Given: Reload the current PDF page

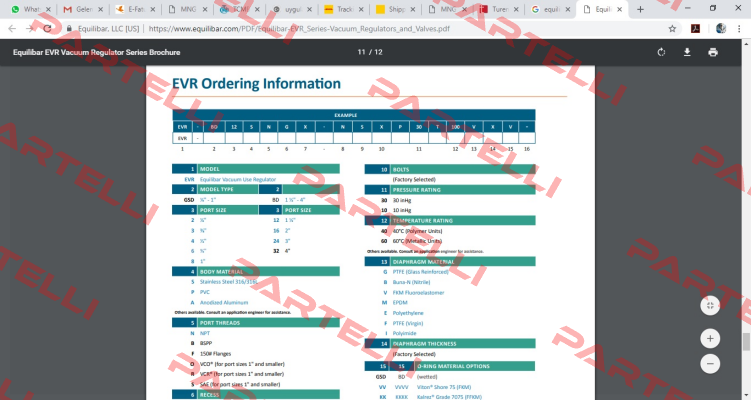Looking at the screenshot, I should [x=47, y=28].
